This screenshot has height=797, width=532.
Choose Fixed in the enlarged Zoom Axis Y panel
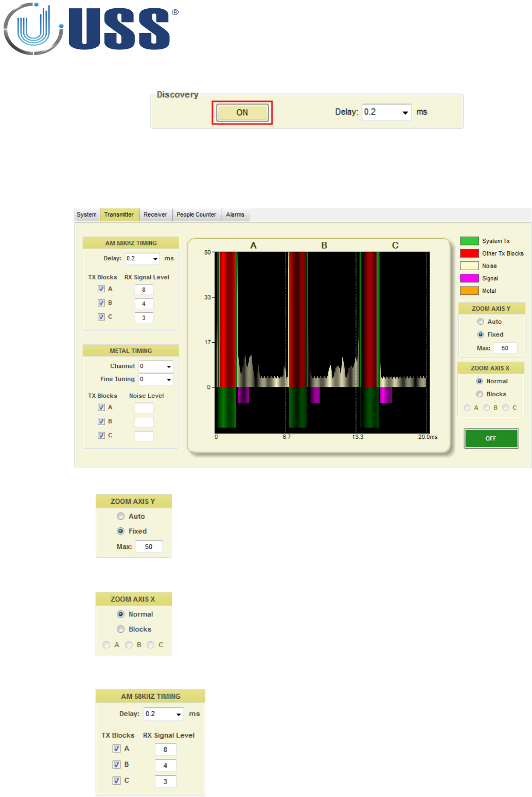(121, 531)
